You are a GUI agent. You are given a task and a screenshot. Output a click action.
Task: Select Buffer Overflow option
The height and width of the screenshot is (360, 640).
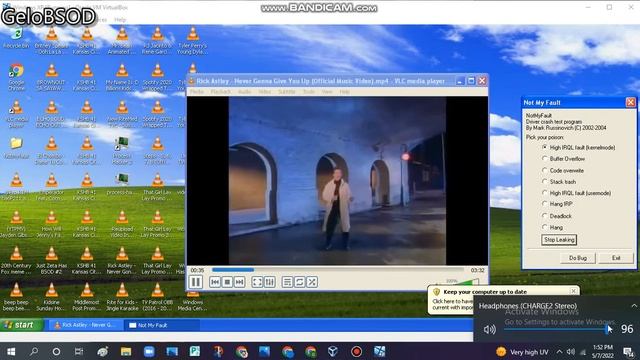[563, 159]
